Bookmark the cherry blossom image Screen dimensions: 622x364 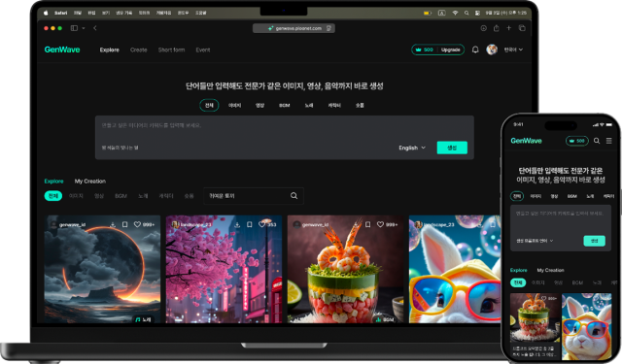coord(250,224)
